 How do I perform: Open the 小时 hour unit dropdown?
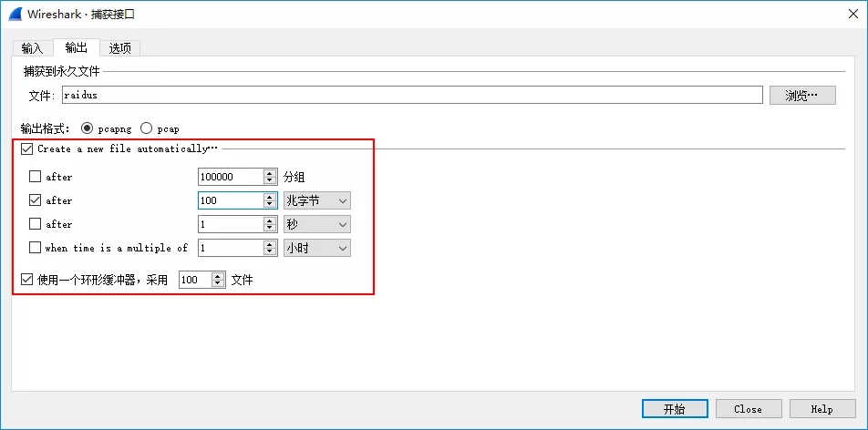click(x=316, y=248)
